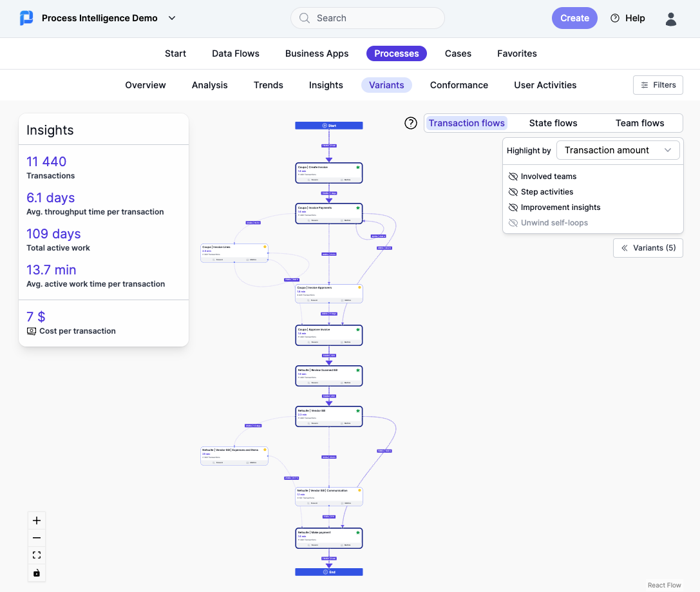Click the Process Intelligence logo icon
Image resolution: width=700 pixels, height=592 pixels.
[x=26, y=18]
